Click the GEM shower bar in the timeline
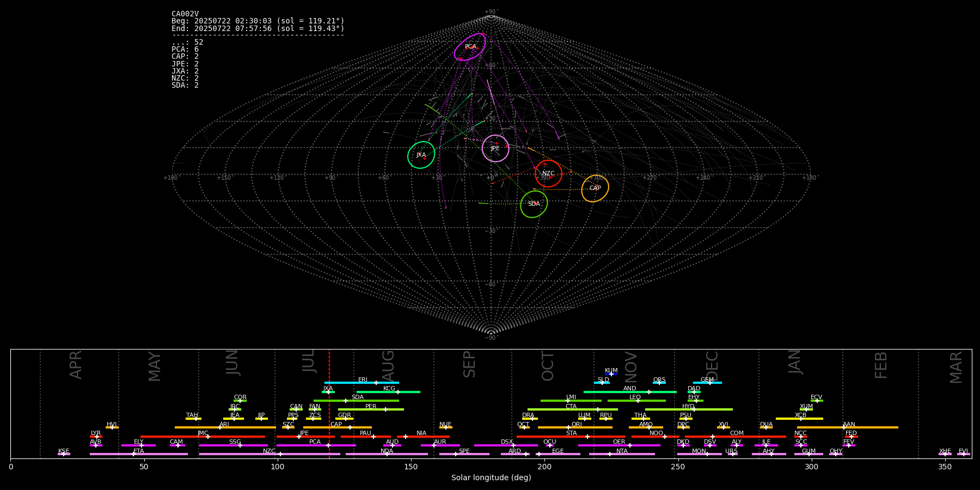 (707, 383)
